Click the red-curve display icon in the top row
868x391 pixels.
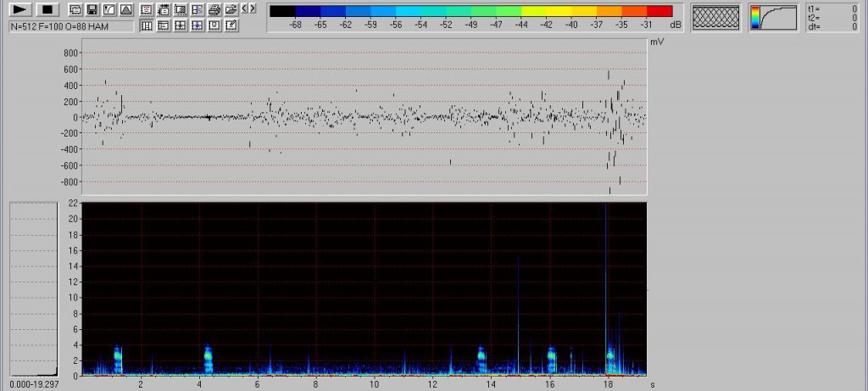coord(146,9)
